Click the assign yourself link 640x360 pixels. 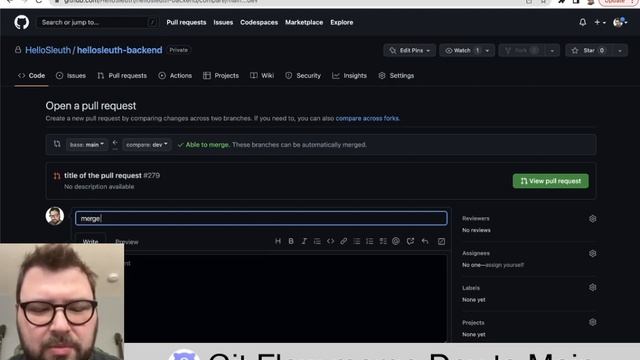[x=505, y=265]
